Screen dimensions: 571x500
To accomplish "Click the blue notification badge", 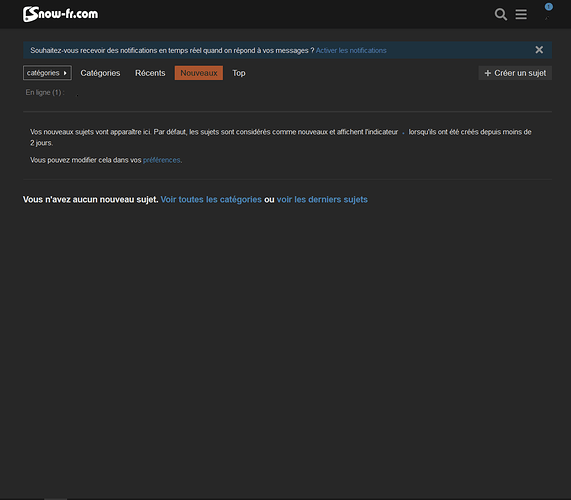I will 548,7.
